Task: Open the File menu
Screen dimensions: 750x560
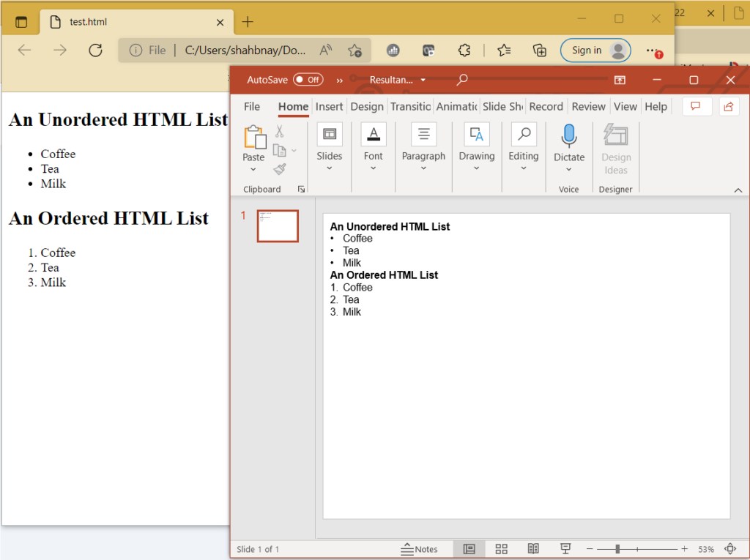Action: click(252, 106)
